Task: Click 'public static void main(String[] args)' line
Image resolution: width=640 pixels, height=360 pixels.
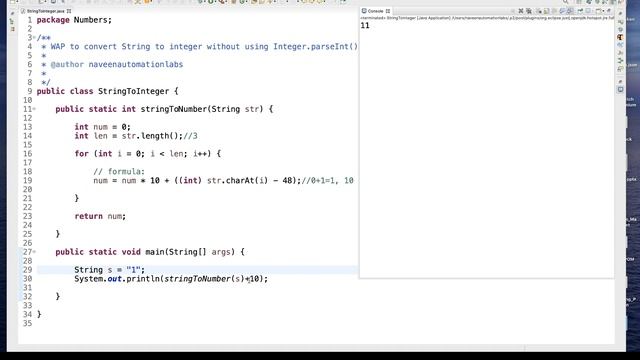Action: point(150,252)
